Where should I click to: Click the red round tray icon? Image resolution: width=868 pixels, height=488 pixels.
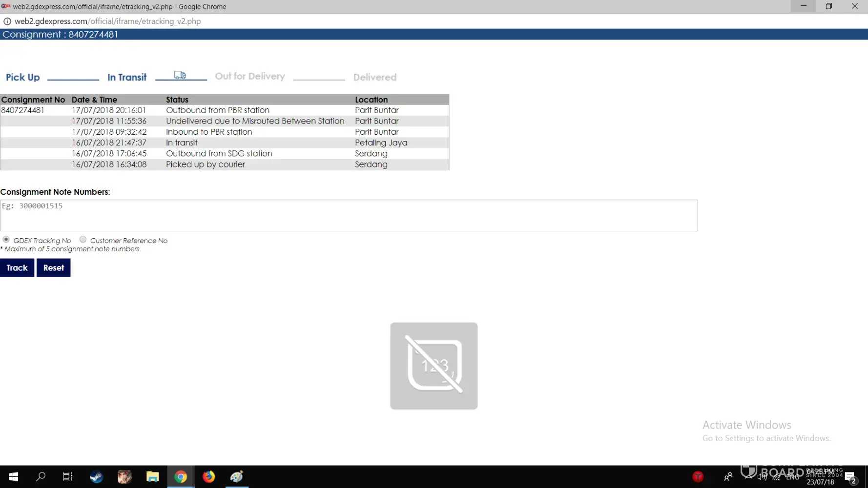(698, 477)
